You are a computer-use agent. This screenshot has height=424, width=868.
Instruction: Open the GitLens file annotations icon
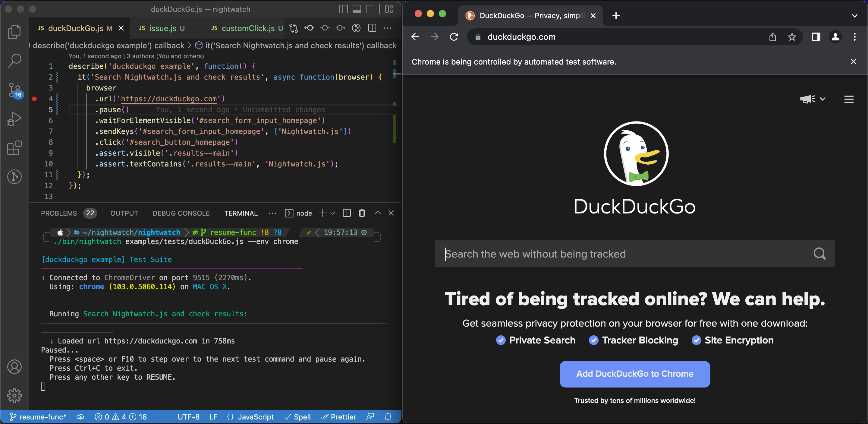click(356, 28)
